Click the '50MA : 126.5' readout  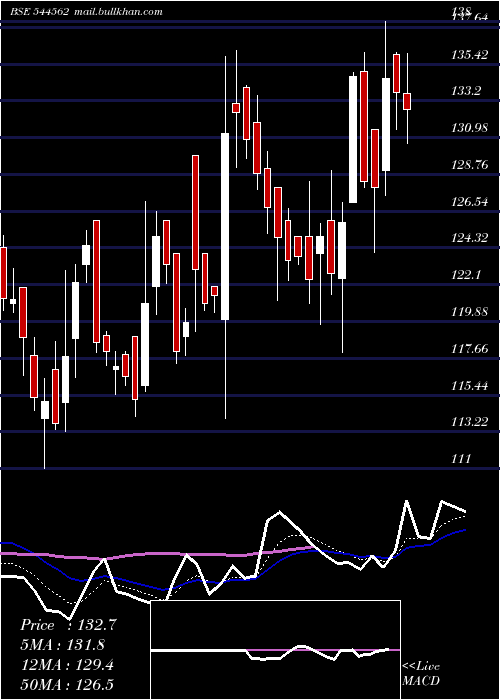pyautogui.click(x=67, y=684)
